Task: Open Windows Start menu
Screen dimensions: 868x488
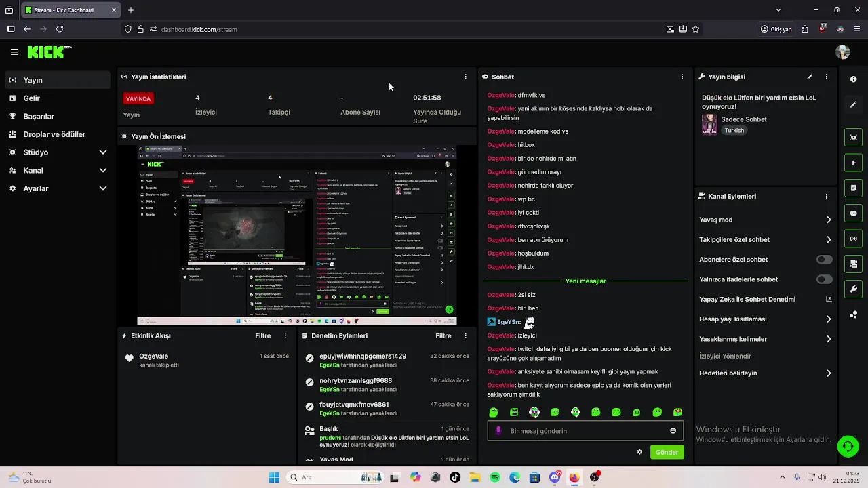Action: (x=274, y=477)
